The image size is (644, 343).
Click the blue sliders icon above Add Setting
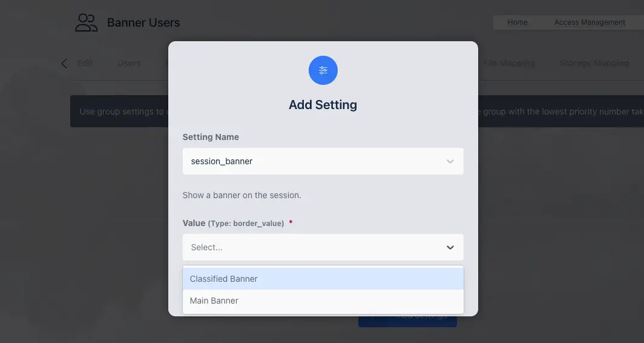(323, 70)
